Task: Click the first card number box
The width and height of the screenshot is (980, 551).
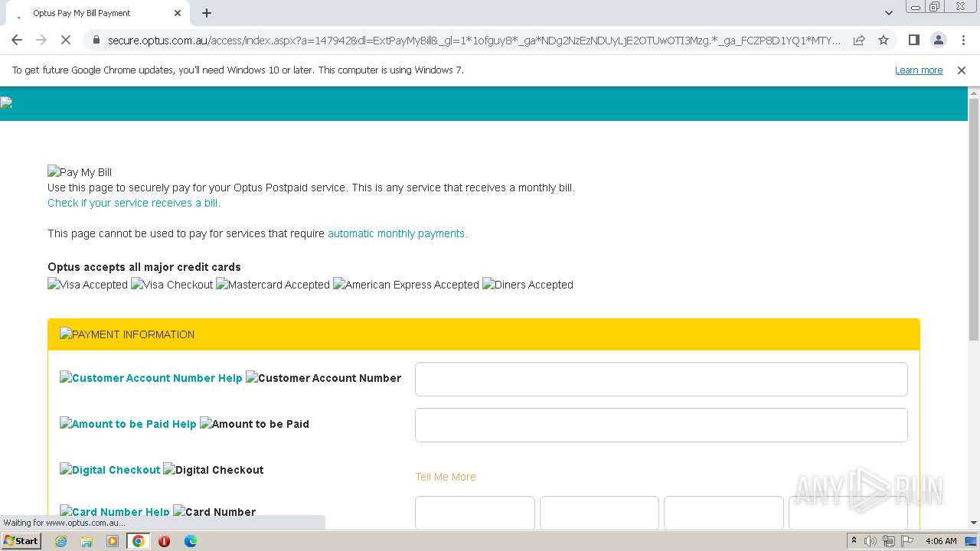Action: tap(475, 513)
